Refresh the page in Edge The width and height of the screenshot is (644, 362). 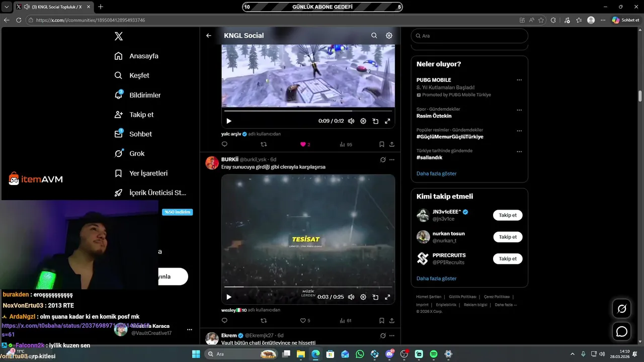(x=19, y=20)
